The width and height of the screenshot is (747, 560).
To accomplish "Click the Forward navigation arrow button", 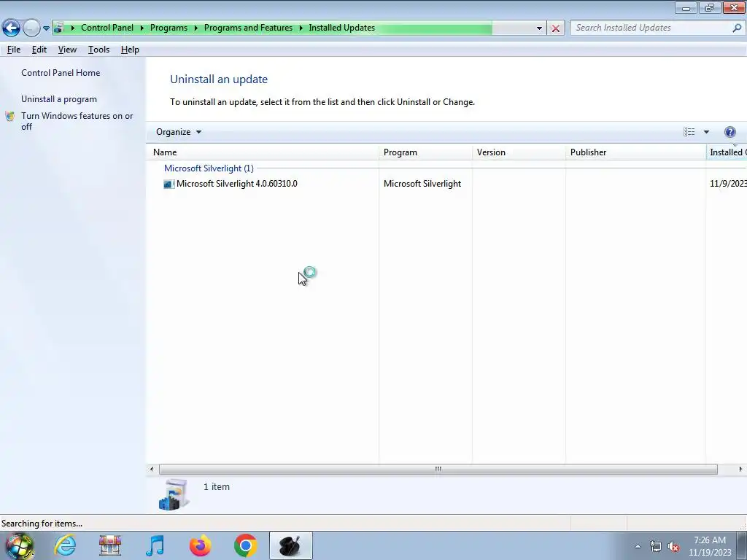I will (x=31, y=28).
